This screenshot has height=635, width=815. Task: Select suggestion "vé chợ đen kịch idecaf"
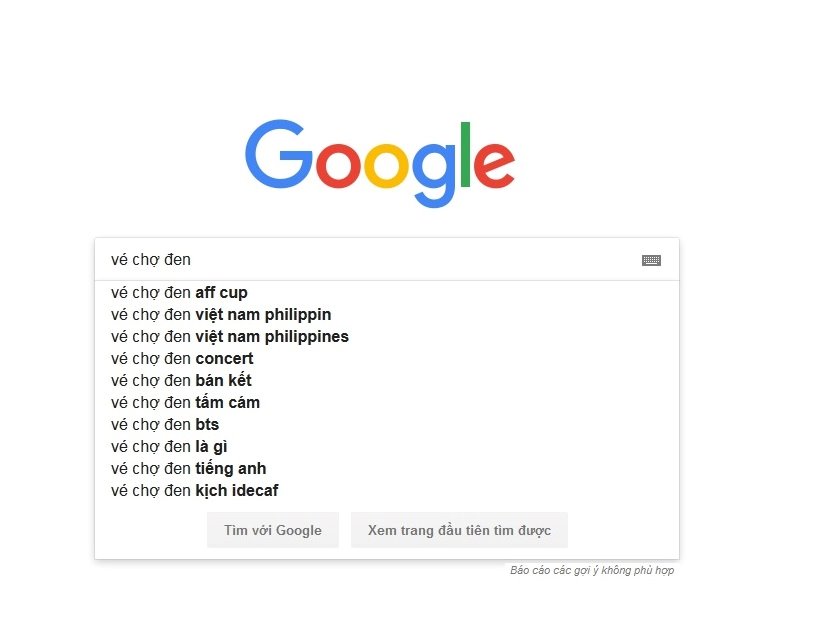[194, 490]
